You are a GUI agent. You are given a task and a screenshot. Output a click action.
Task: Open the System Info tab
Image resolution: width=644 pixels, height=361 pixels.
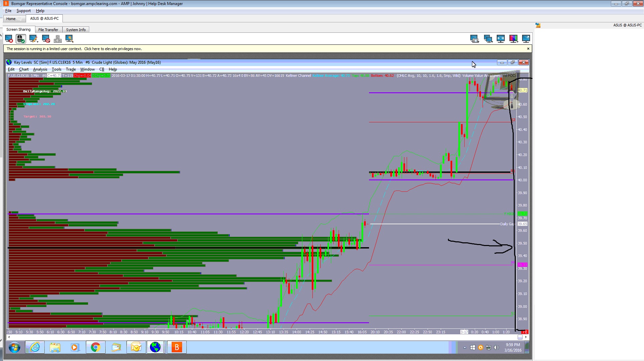click(76, 30)
